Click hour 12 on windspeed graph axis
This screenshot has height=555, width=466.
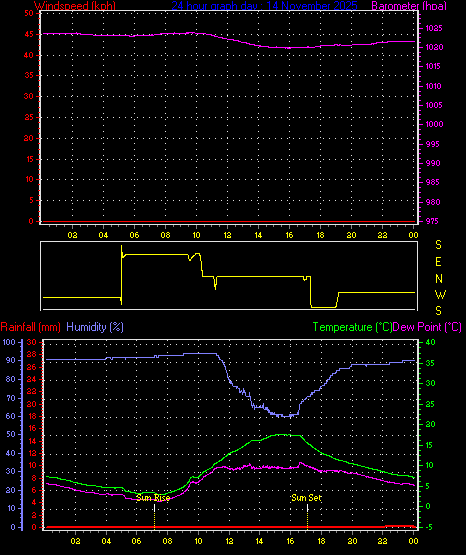pyautogui.click(x=227, y=235)
